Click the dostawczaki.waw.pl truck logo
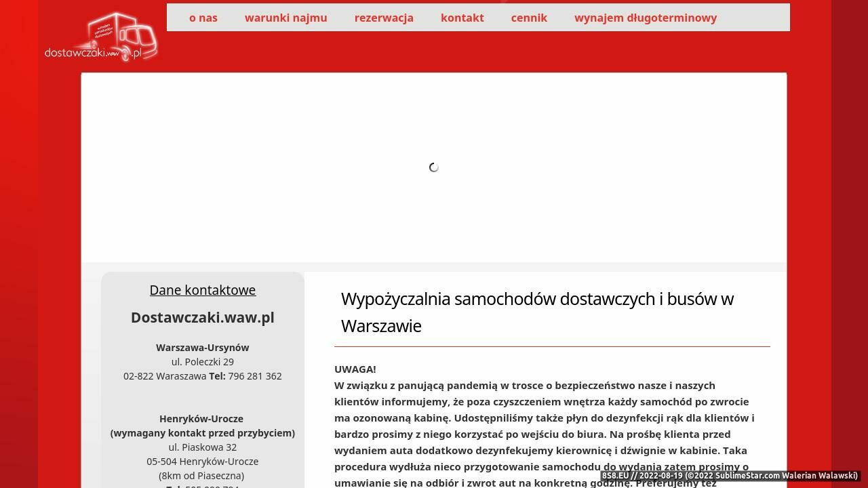Image resolution: width=868 pixels, height=488 pixels. coord(102,37)
